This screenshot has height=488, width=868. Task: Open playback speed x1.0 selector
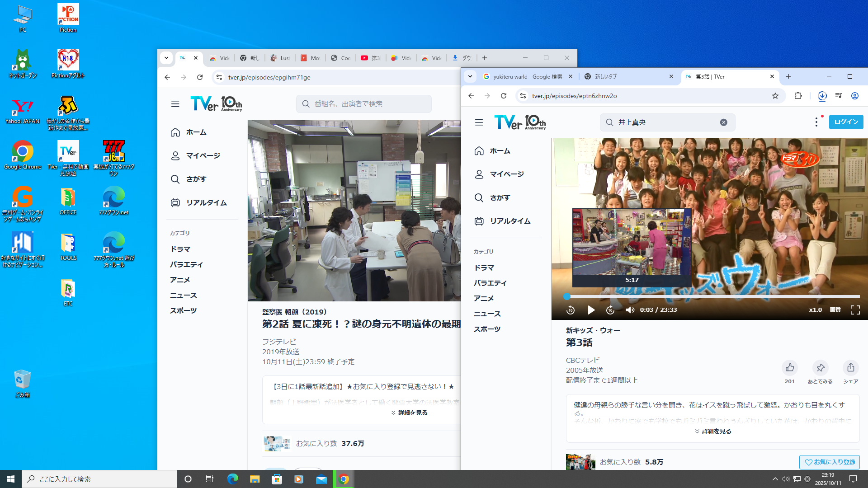pyautogui.click(x=815, y=310)
